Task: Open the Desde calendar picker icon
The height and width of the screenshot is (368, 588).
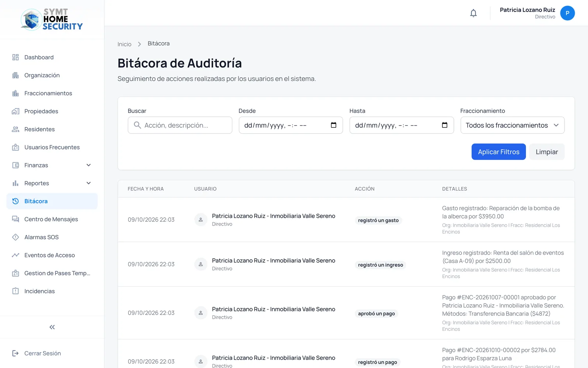Action: click(334, 125)
